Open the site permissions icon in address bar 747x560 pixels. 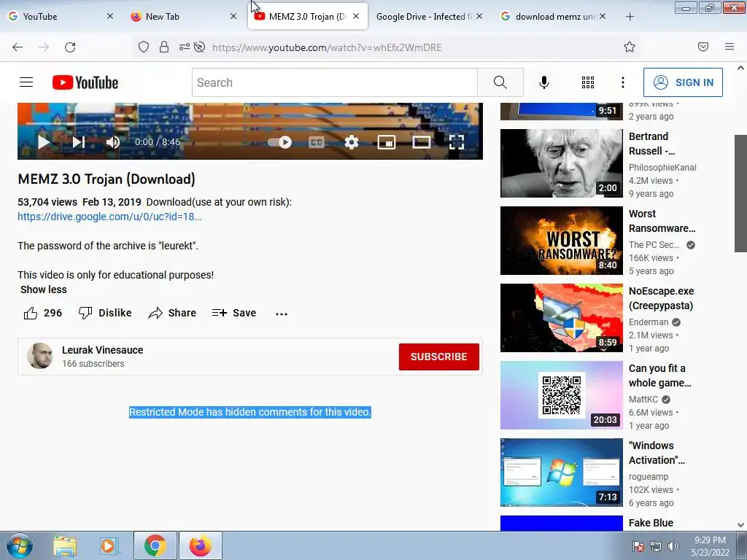[x=185, y=47]
